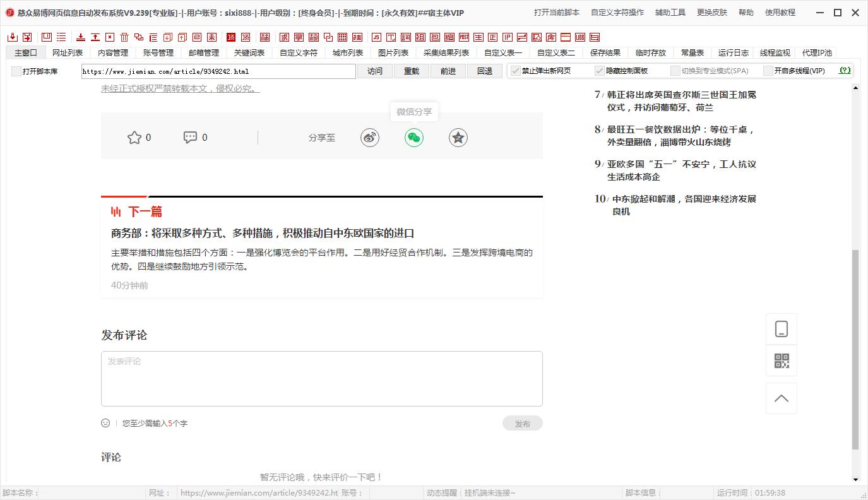Toggle 打开脚本库 checkbox
This screenshot has height=500, width=868.
pos(16,71)
